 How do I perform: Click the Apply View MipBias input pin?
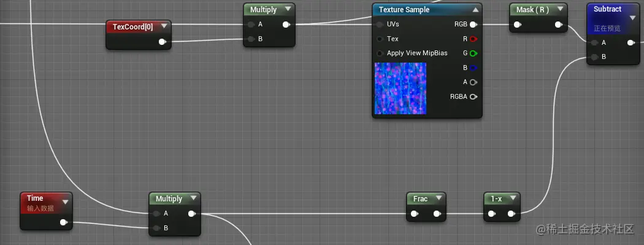(380, 53)
